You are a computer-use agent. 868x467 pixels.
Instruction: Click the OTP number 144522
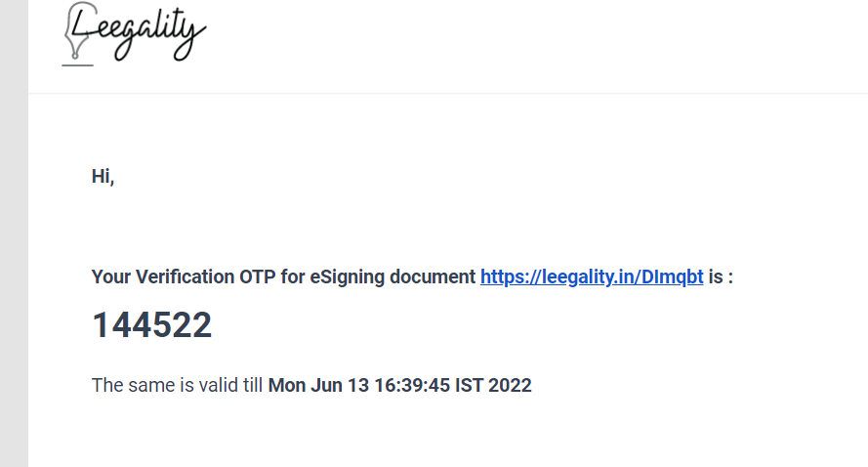[151, 324]
